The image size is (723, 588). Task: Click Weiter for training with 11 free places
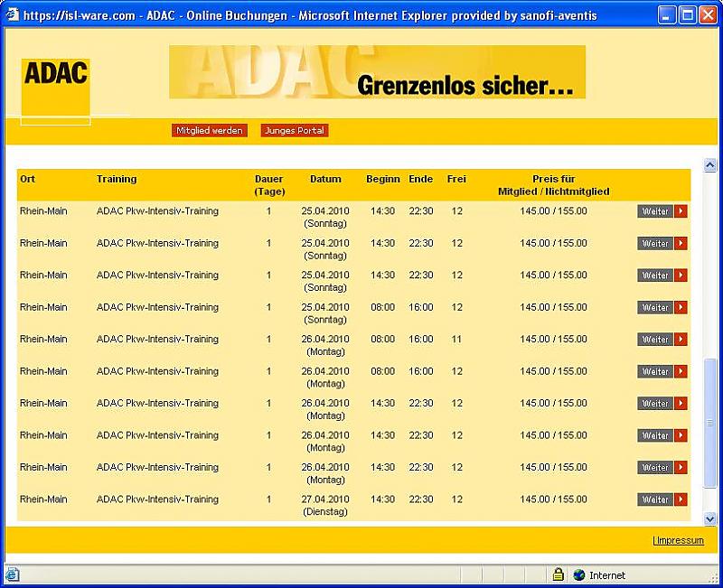(x=655, y=340)
